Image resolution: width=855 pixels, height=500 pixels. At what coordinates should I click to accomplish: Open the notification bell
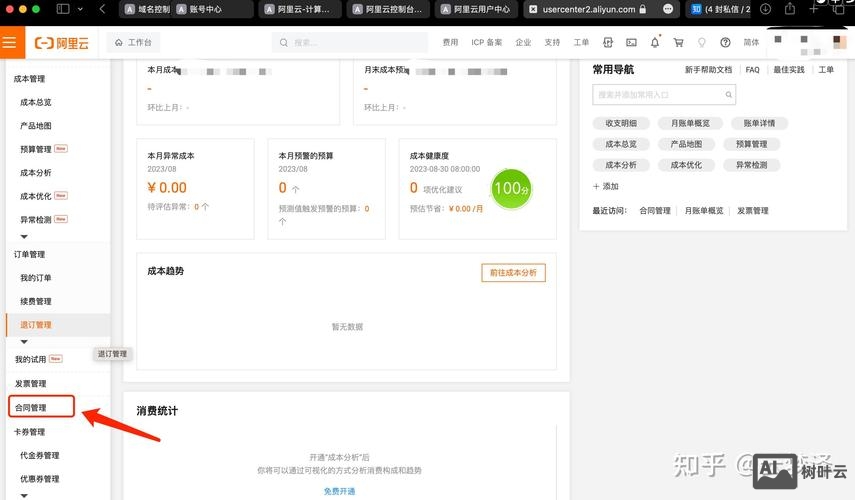tap(655, 43)
